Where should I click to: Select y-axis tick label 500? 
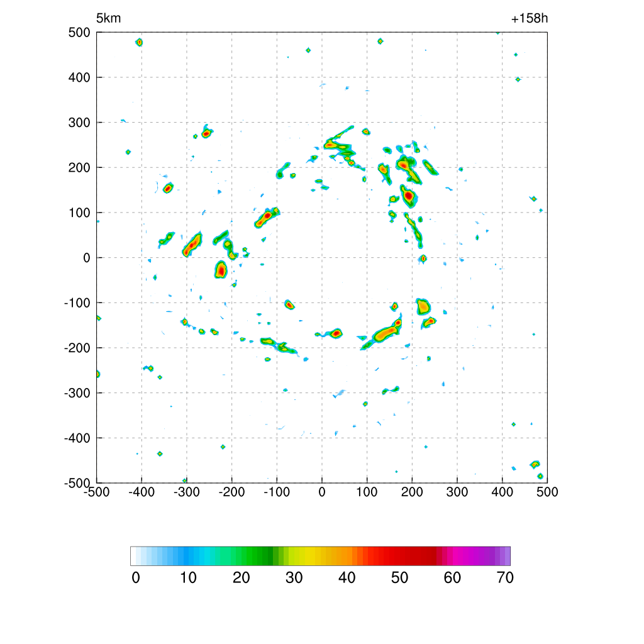[x=79, y=33]
